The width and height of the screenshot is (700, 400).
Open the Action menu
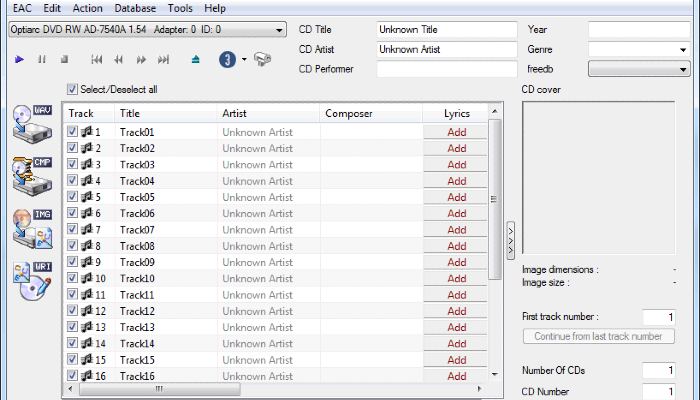pyautogui.click(x=88, y=8)
